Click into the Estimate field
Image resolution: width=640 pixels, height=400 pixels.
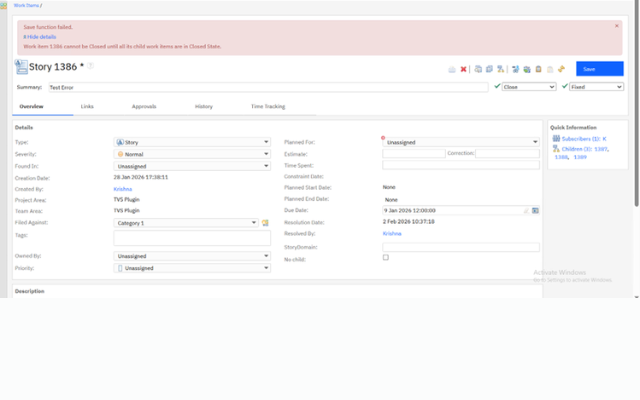[x=413, y=153]
